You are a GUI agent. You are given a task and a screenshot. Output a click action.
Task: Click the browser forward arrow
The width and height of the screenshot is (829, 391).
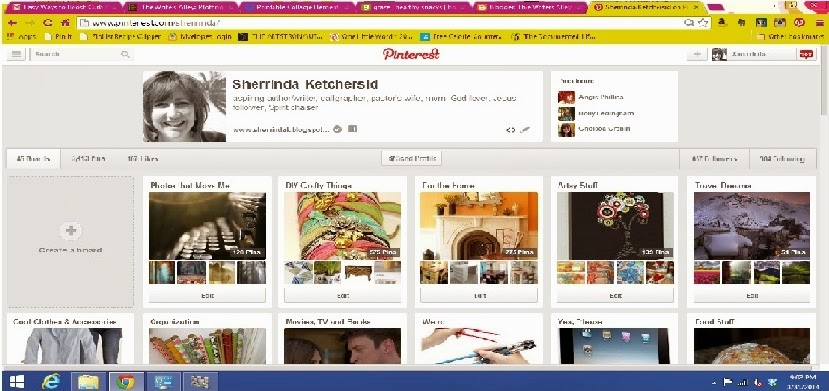[30, 23]
